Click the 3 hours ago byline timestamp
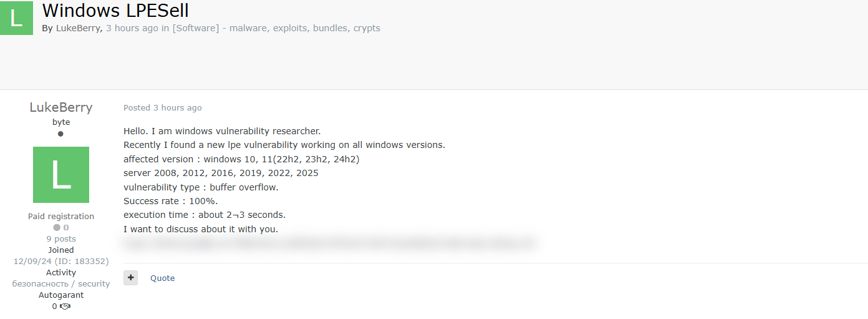 [132, 28]
